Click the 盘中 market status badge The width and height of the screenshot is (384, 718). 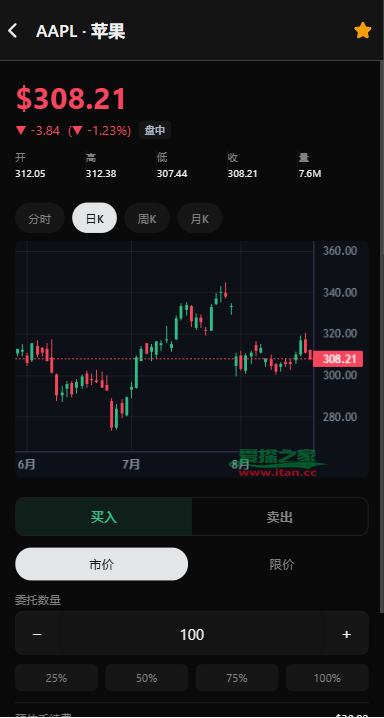(155, 131)
